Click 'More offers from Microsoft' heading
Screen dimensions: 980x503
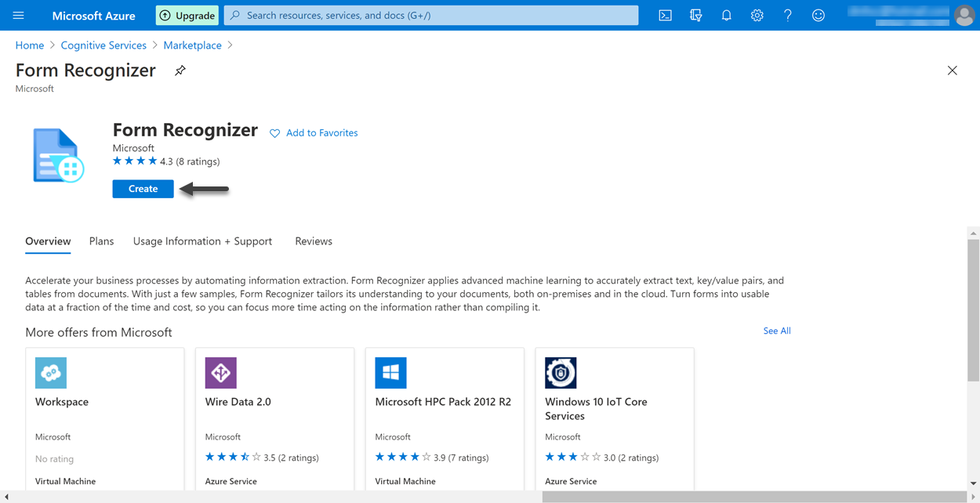[x=99, y=332]
